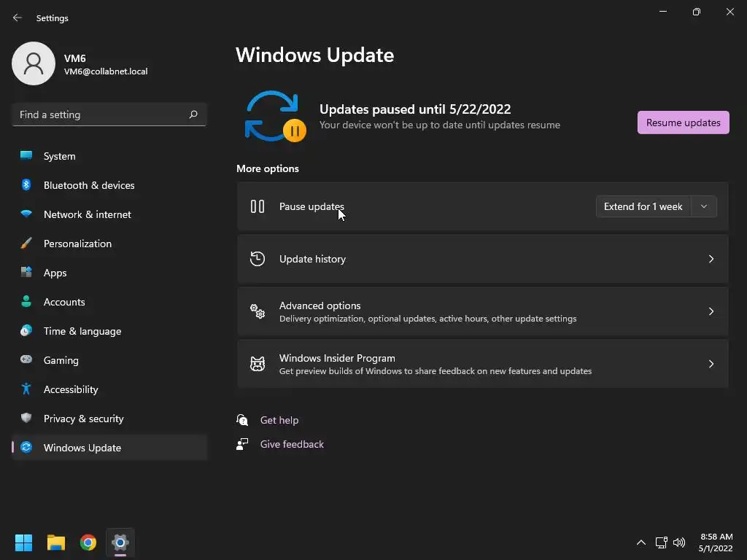Click the Apps icon in sidebar
The height and width of the screenshot is (560, 747).
pos(26,273)
